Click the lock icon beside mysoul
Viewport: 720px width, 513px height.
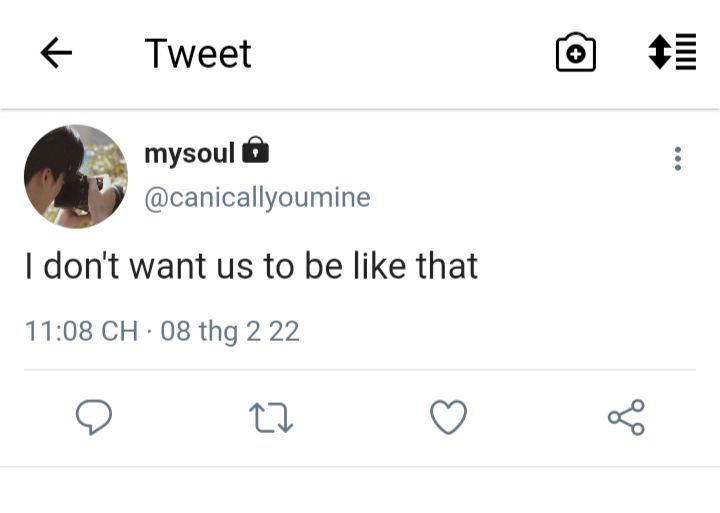(x=256, y=151)
